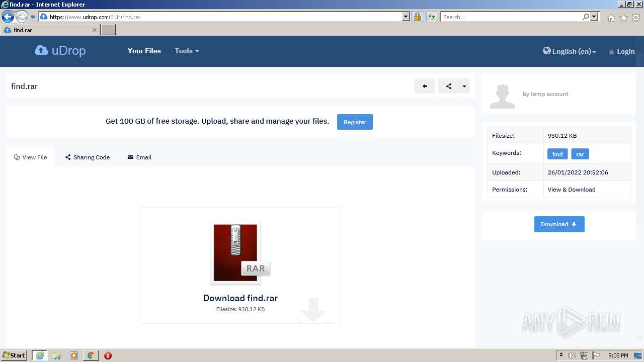Open the Your Files menu item
This screenshot has height=362, width=644.
(x=144, y=51)
